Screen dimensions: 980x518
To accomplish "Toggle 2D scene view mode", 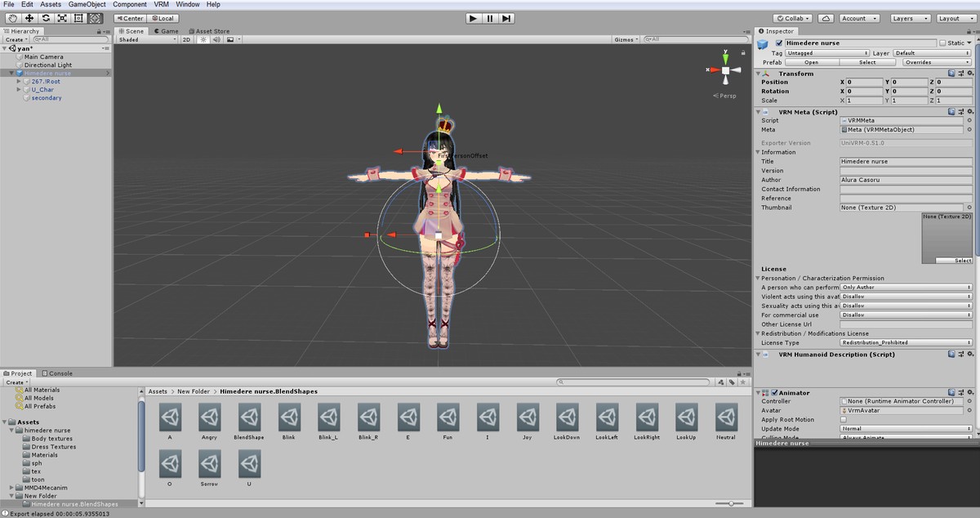I will pyautogui.click(x=186, y=39).
